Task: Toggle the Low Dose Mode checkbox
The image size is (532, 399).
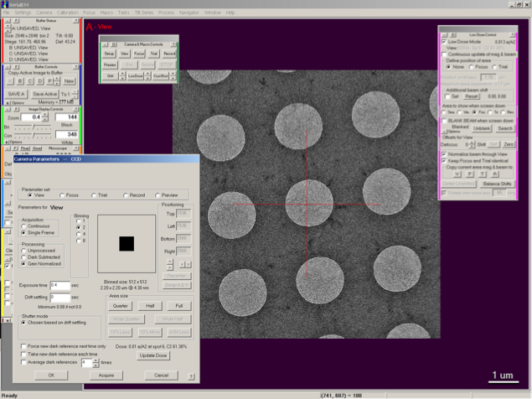Action: [x=444, y=40]
